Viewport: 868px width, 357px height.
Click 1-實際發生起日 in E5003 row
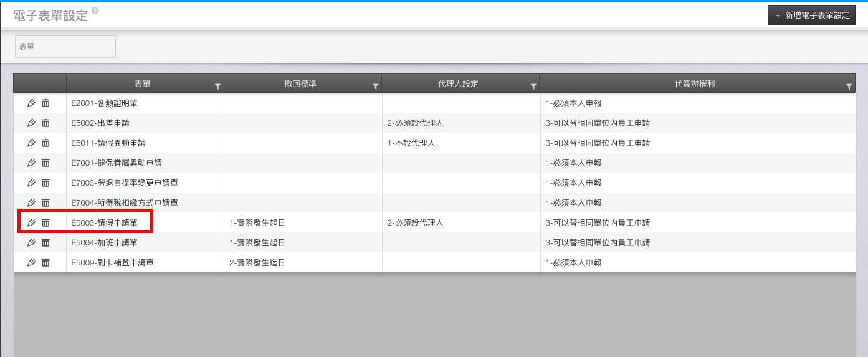[x=257, y=222]
